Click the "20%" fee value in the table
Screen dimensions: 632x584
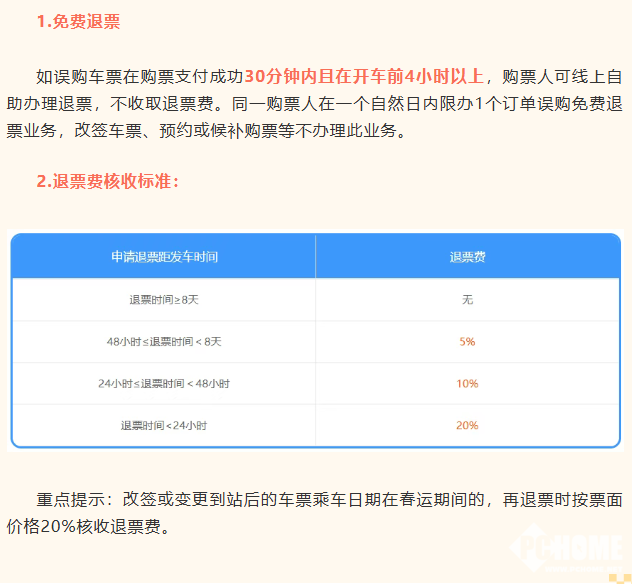pos(467,425)
